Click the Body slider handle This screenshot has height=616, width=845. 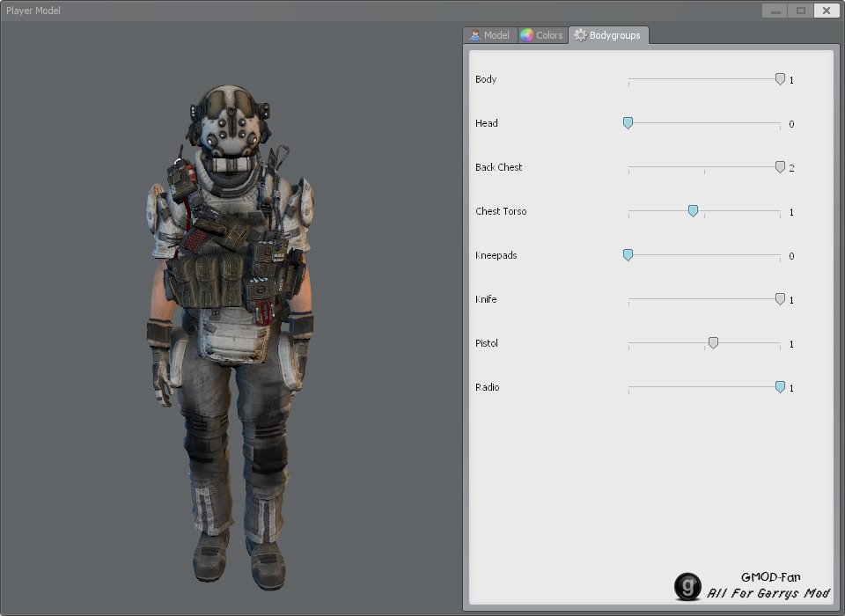pos(780,79)
